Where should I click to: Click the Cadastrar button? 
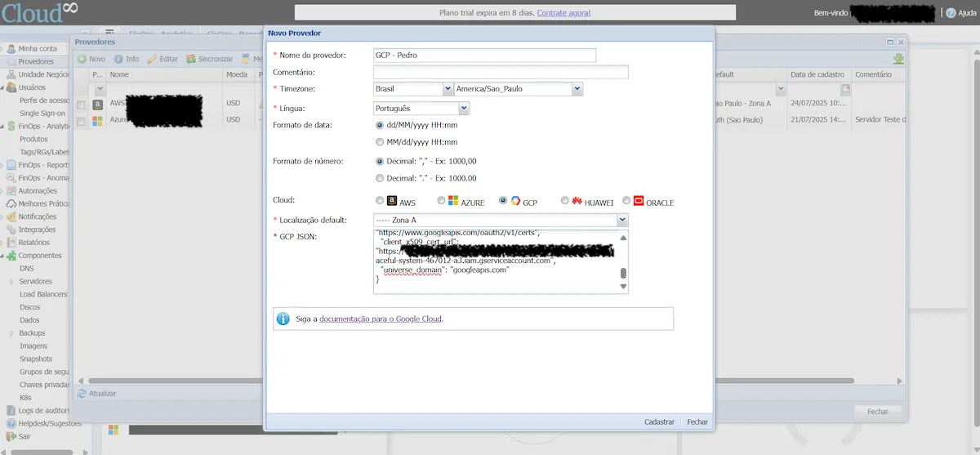coord(659,422)
